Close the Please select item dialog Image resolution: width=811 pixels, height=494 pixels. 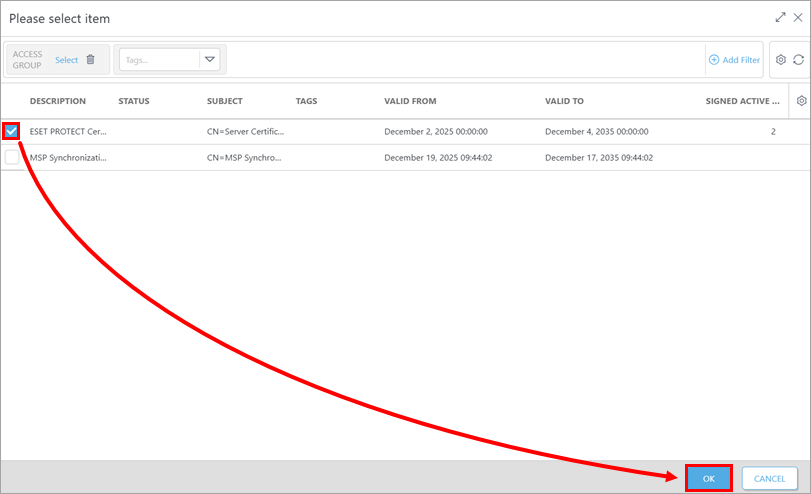[797, 17]
